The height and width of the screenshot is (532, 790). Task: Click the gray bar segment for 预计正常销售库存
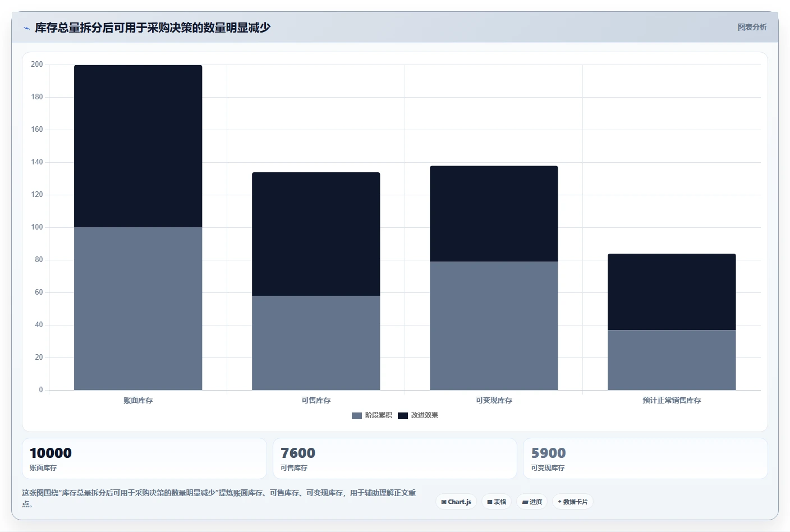[x=672, y=360]
